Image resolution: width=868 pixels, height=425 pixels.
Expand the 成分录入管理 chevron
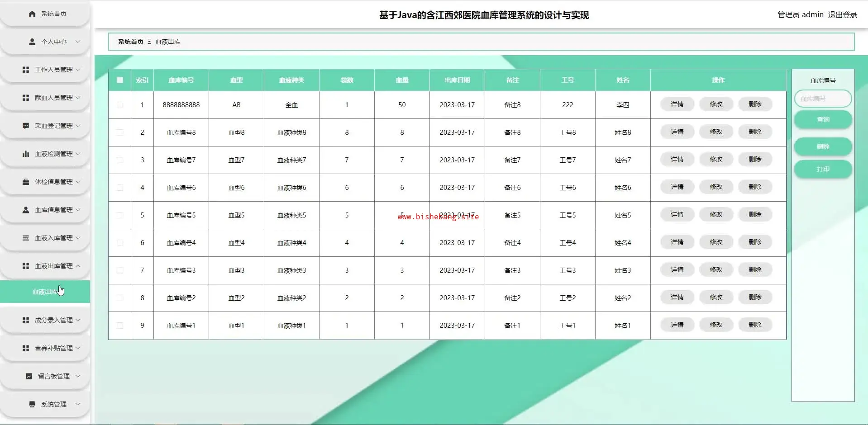coord(78,320)
